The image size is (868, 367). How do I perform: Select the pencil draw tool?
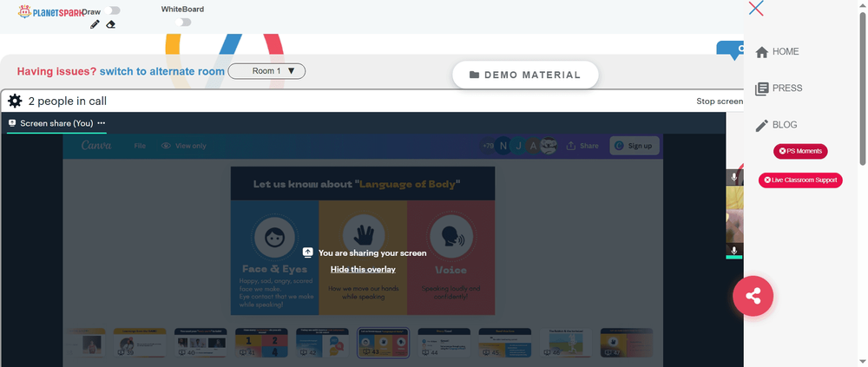click(95, 24)
